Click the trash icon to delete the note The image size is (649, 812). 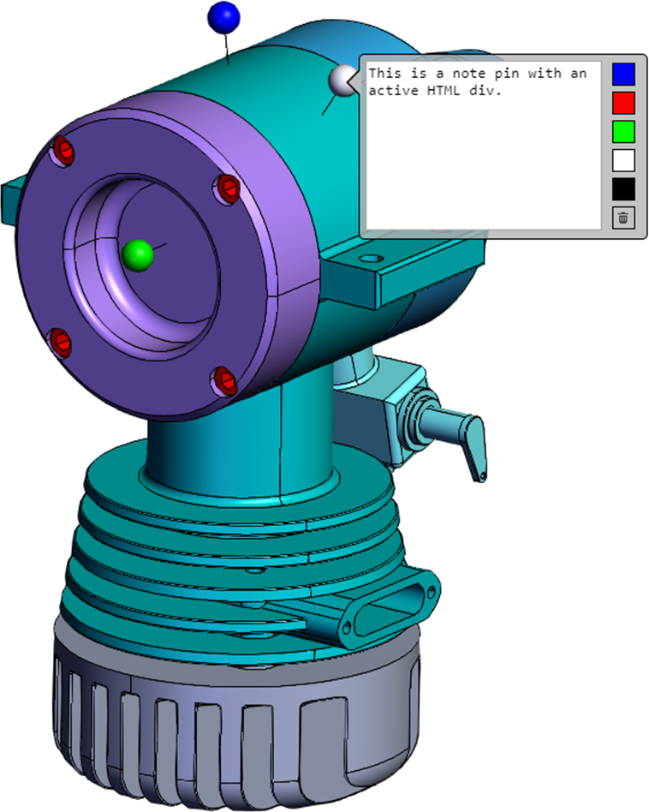point(623,218)
